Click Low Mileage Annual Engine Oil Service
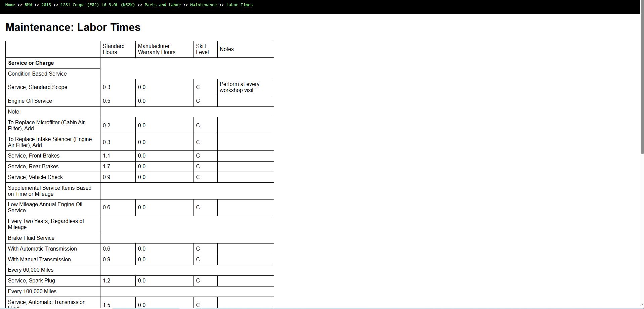Screen dimensions: 644x309 53,208
